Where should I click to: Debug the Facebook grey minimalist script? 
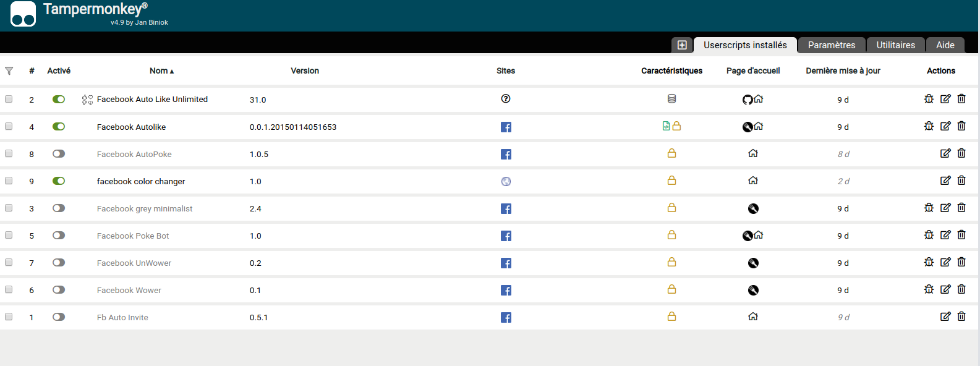(x=929, y=208)
